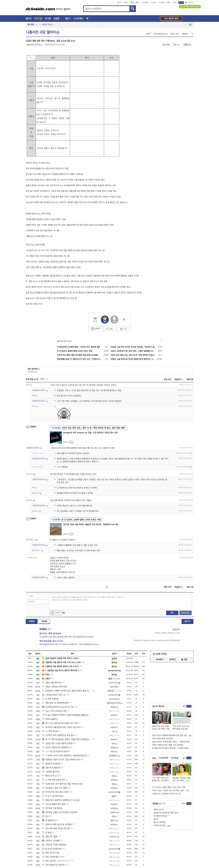Open the notice post titled FAQ
Screen dimensions: 219x868
(x=47, y=674)
